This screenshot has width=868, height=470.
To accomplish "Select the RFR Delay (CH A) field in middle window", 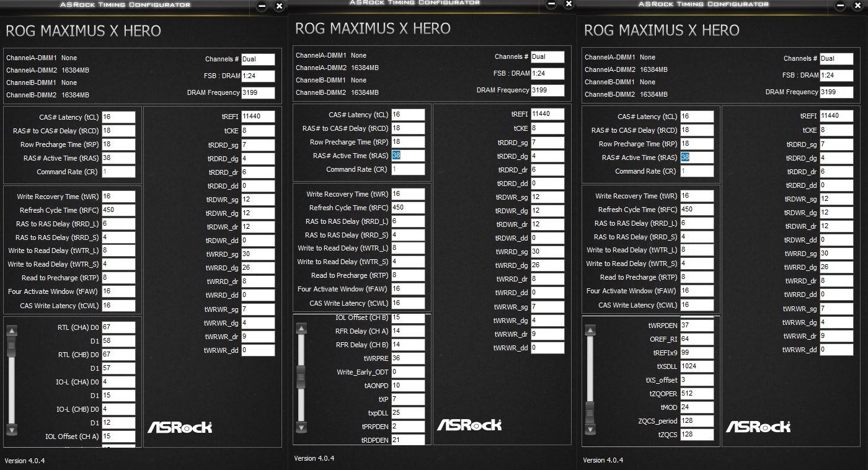I will (x=408, y=331).
